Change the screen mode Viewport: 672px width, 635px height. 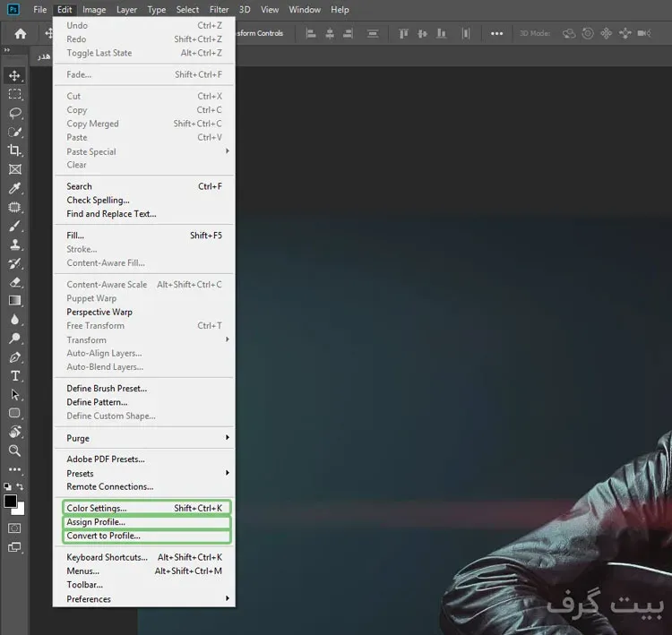coord(14,547)
